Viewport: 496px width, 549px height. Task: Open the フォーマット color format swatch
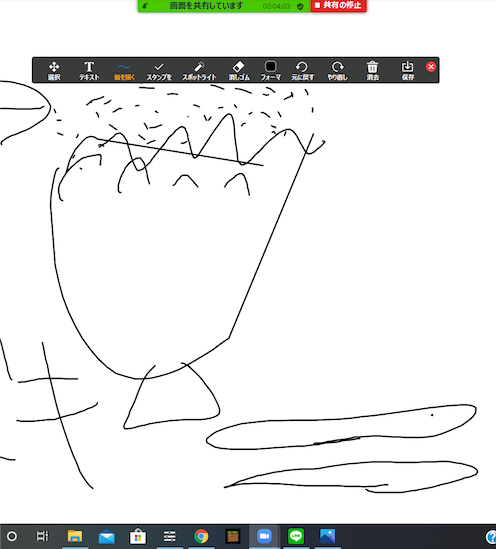click(271, 71)
